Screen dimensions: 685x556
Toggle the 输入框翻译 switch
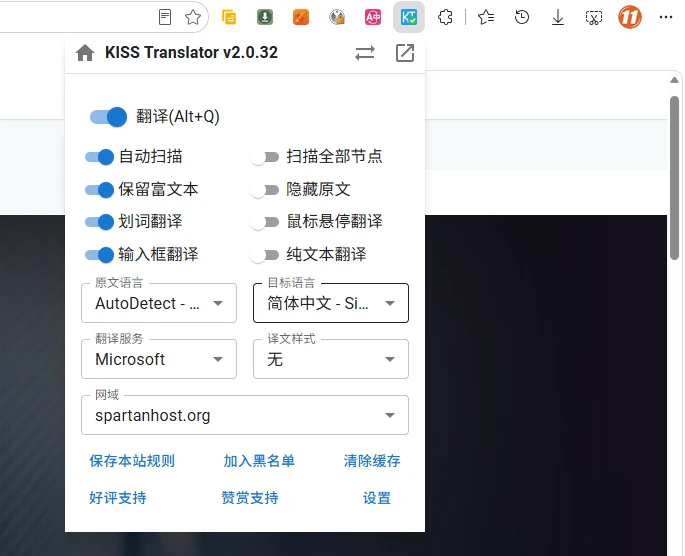coord(100,255)
